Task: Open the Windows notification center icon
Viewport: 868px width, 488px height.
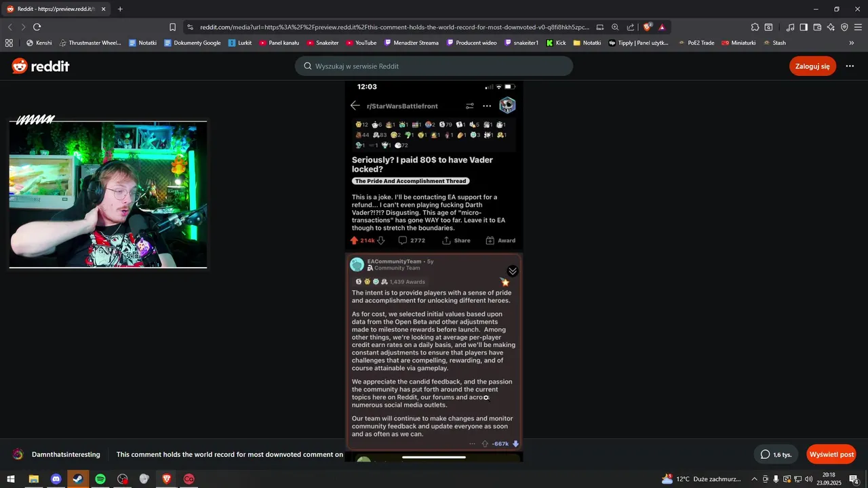Action: pyautogui.click(x=855, y=479)
